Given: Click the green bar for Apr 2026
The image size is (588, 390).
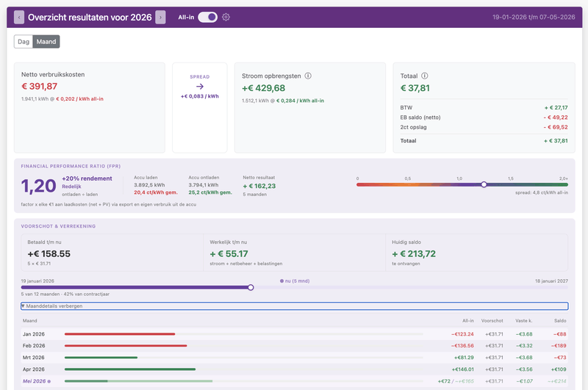Looking at the screenshot, I should coord(130,369).
